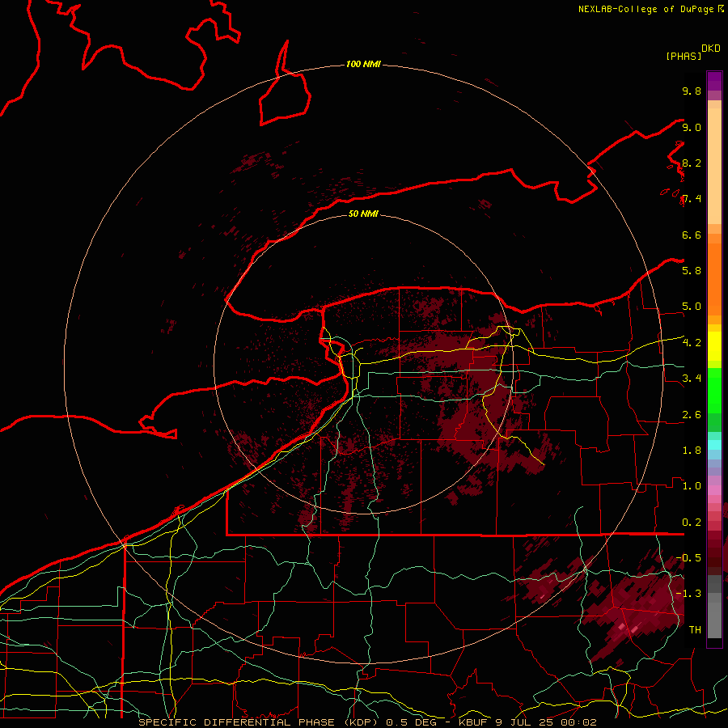This screenshot has height=728, width=728.
Task: Click the "-0.5" value on the color scale
Action: tap(689, 557)
